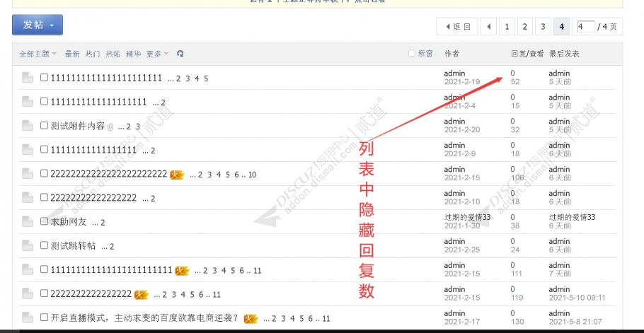Open last poster 过期的爱情33 above 6 天前

pos(572,217)
